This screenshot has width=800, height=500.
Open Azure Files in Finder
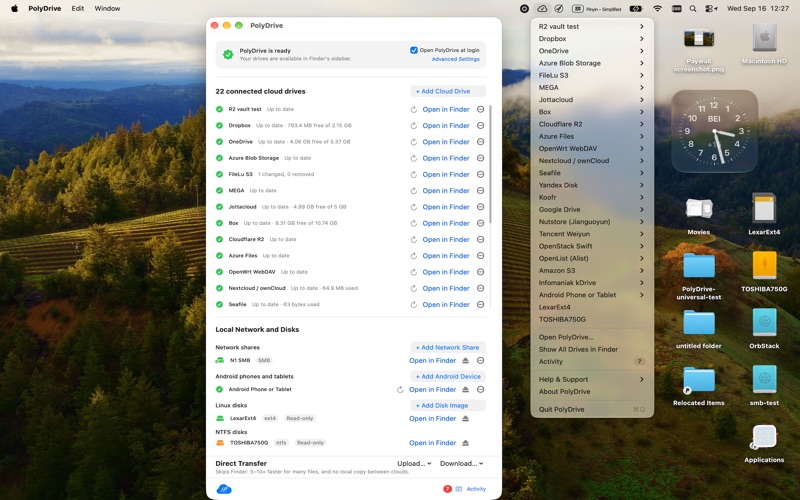(446, 256)
